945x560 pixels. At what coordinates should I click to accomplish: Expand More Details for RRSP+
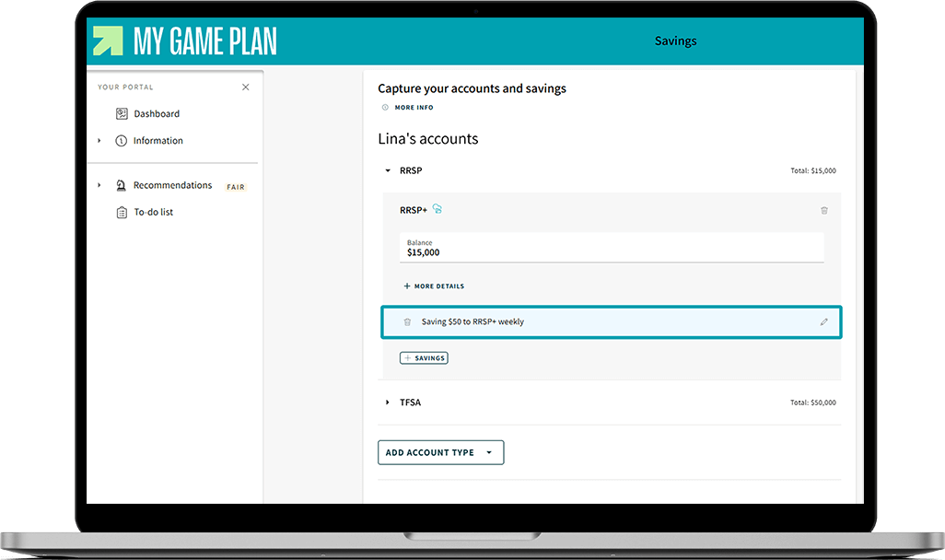tap(433, 286)
